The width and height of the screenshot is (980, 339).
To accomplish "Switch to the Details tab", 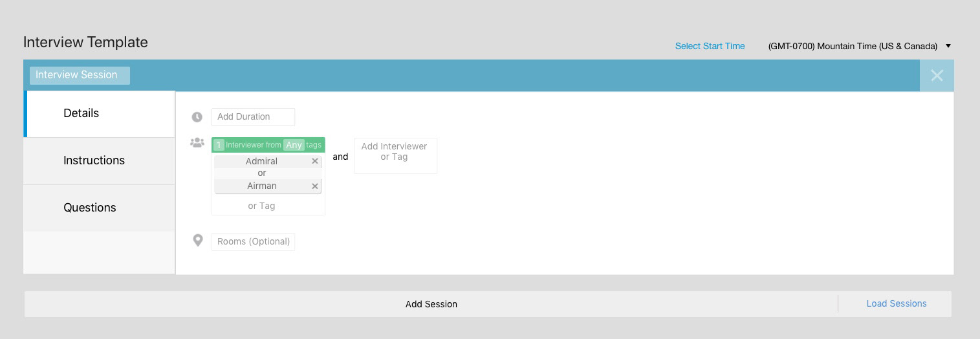I will point(82,113).
